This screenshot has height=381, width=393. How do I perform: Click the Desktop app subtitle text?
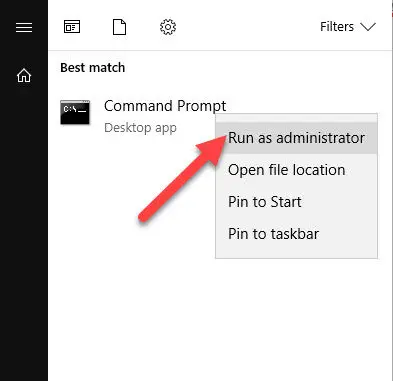coord(140,128)
